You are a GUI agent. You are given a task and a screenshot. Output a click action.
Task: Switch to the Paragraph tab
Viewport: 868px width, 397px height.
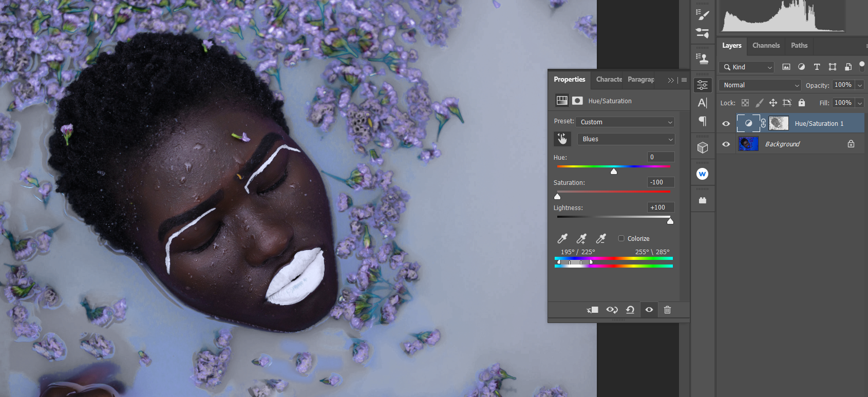(641, 79)
